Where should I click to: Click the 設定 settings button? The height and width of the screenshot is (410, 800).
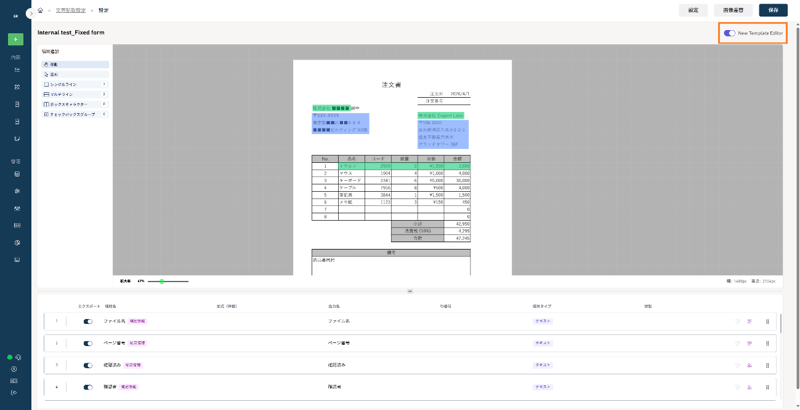693,10
